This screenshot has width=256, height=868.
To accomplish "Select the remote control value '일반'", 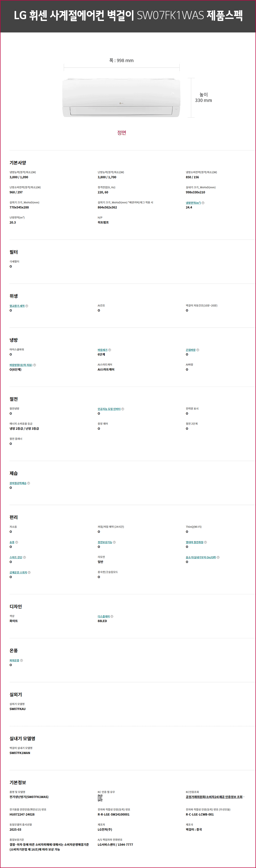I will (x=101, y=562).
